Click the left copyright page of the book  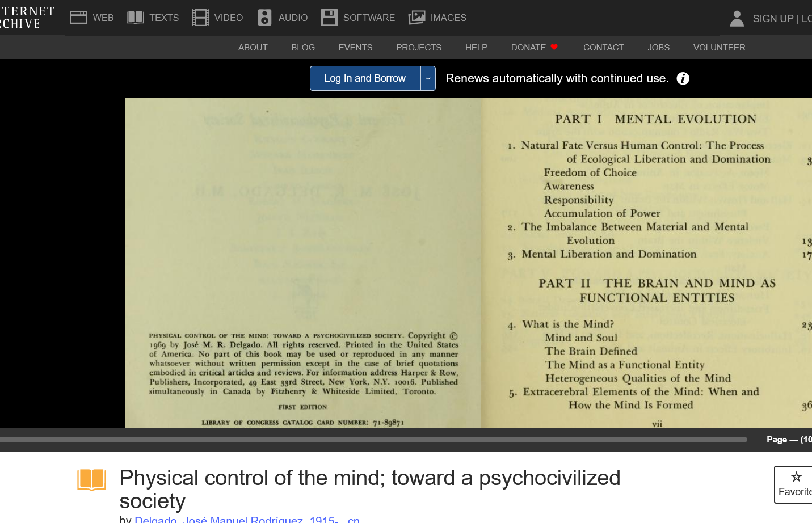pos(303,263)
